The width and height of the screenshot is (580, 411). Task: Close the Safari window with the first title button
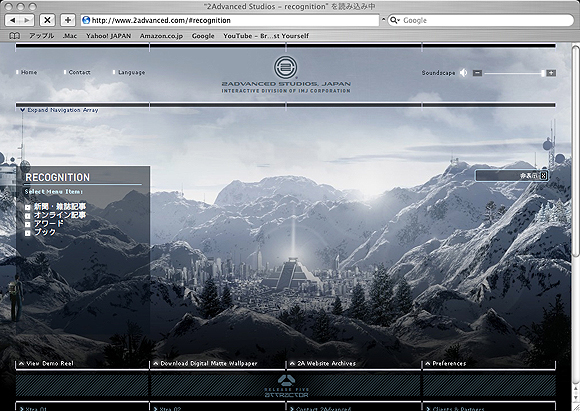coord(9,7)
